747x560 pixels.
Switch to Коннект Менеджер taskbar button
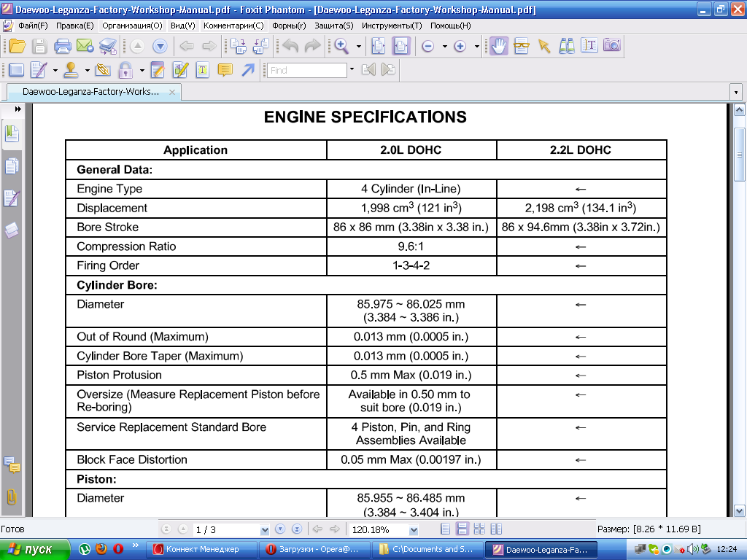[201, 549]
